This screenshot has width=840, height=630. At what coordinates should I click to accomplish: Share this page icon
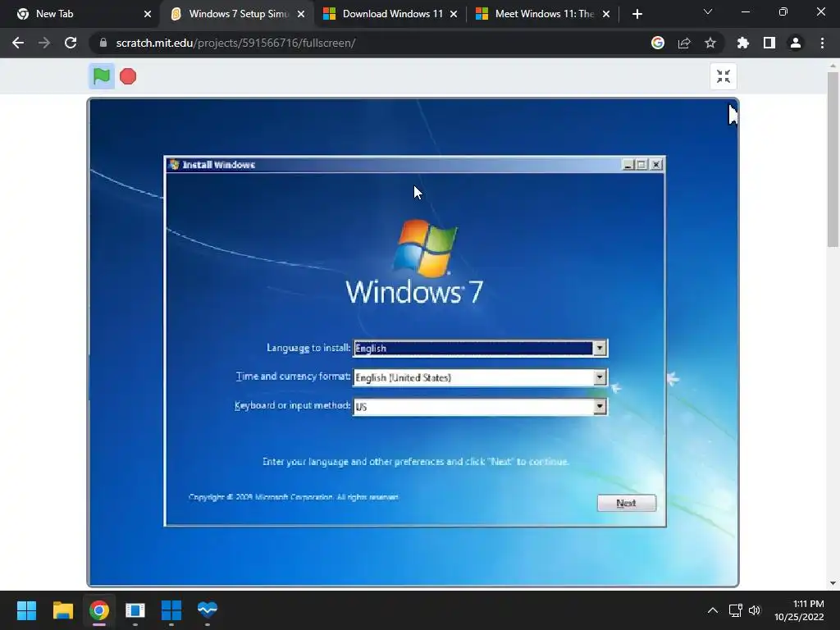pyautogui.click(x=684, y=43)
